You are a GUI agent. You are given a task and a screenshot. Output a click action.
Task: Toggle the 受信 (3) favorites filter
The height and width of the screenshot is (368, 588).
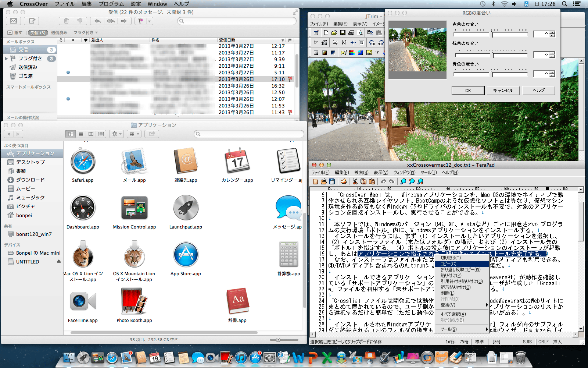coord(38,33)
